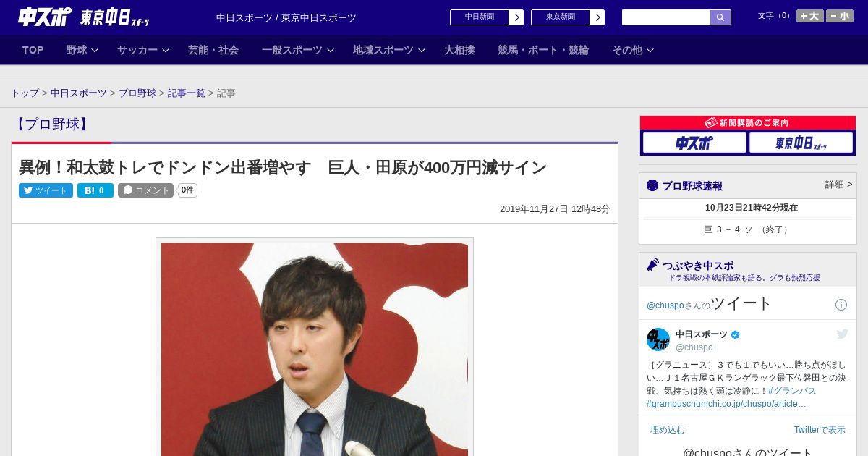Focus the header search input field
Viewport: 868px width, 456px height.
pos(666,17)
